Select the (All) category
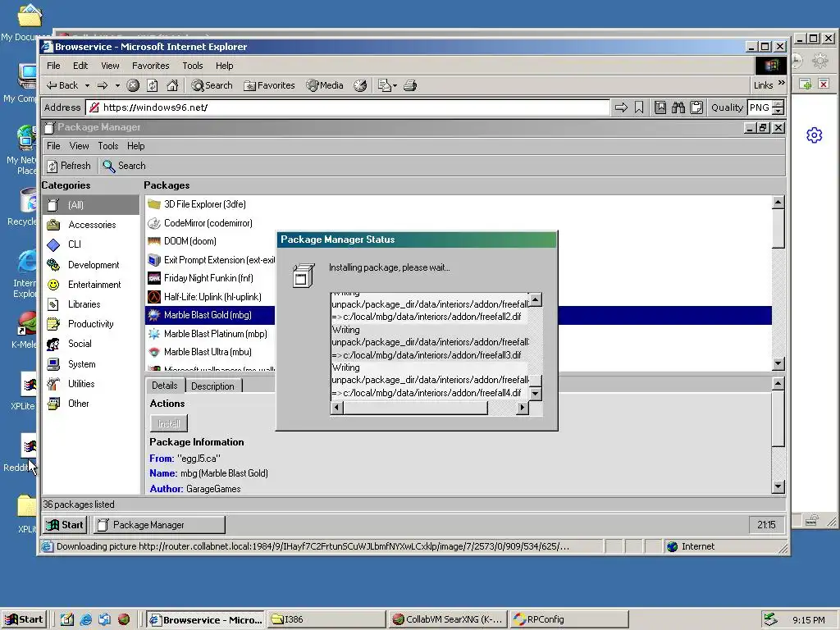Screen dimensions: 840x630 click(x=90, y=204)
